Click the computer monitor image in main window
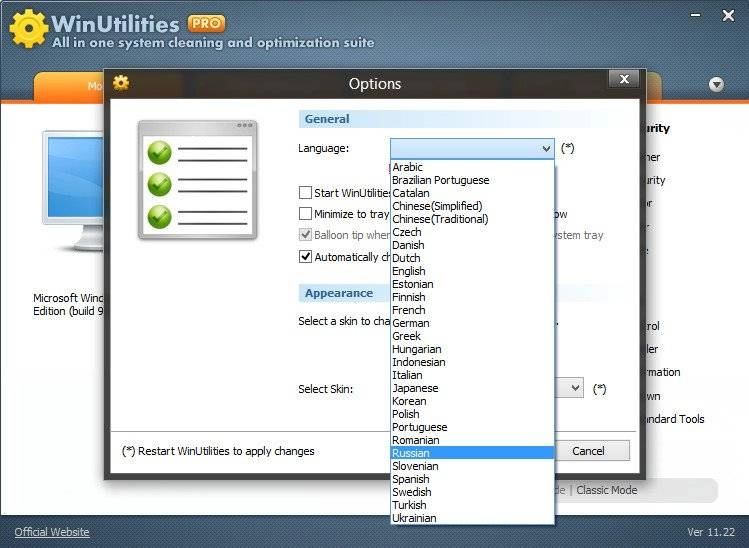749x548 pixels. click(73, 190)
